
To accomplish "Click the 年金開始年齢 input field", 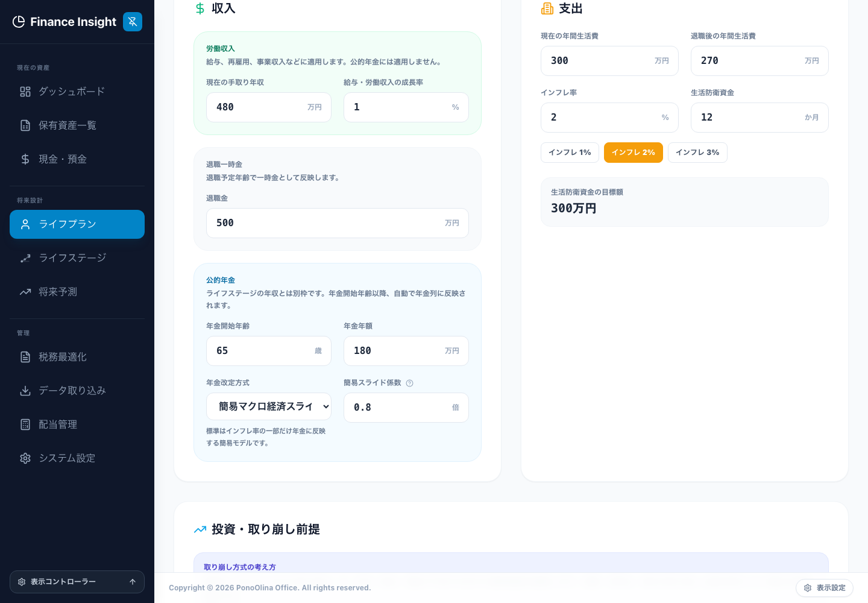I will click(x=269, y=351).
